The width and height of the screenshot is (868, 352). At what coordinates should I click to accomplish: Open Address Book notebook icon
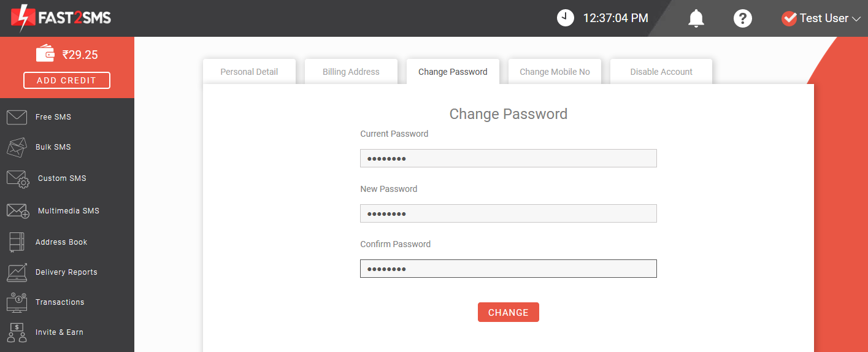[17, 242]
